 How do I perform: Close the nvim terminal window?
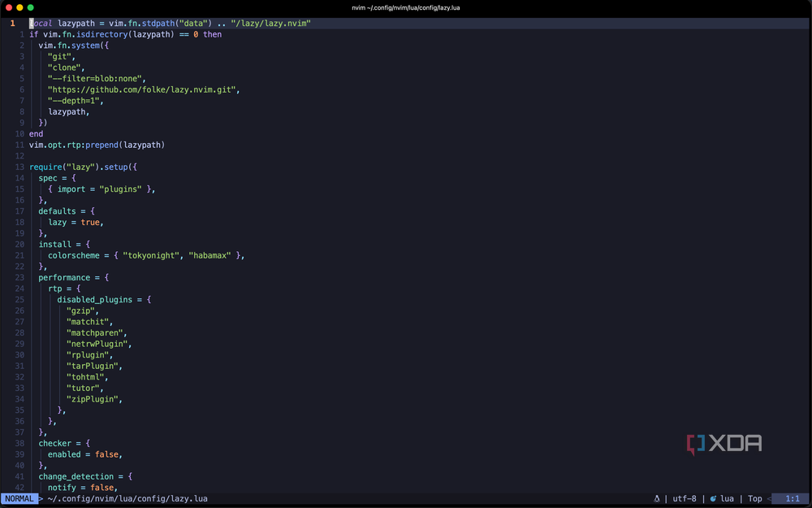8,7
